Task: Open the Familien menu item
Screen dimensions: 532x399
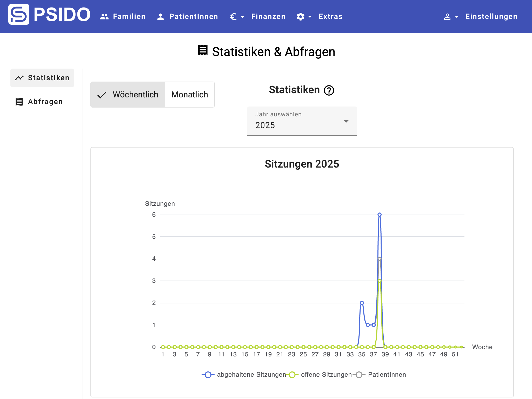Action: pyautogui.click(x=129, y=17)
